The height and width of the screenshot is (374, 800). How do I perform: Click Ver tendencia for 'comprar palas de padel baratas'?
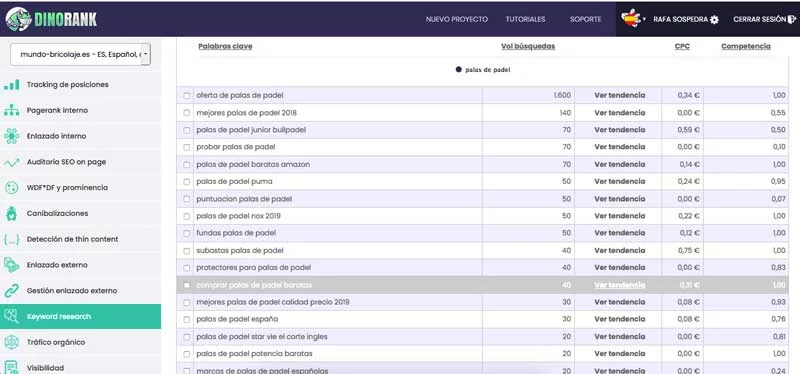pos(619,285)
